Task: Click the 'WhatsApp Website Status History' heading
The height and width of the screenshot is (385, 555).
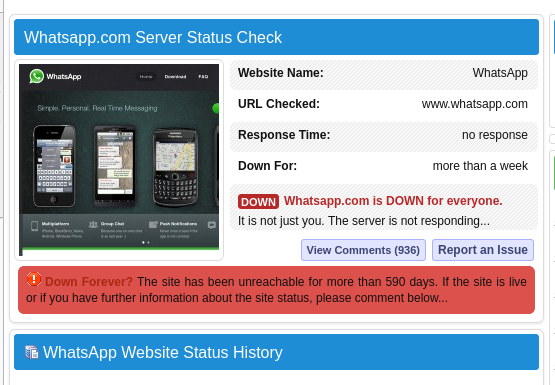Action: click(x=163, y=352)
